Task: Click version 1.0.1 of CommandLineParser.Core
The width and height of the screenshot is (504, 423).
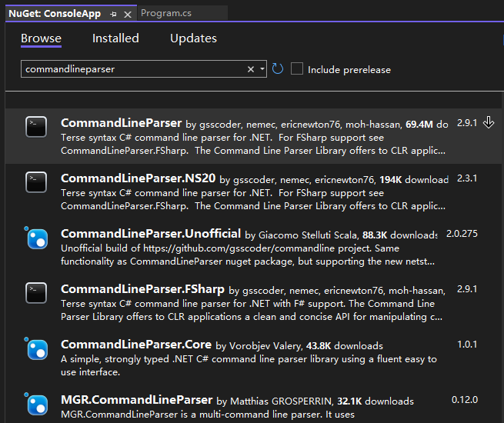Action: click(467, 345)
